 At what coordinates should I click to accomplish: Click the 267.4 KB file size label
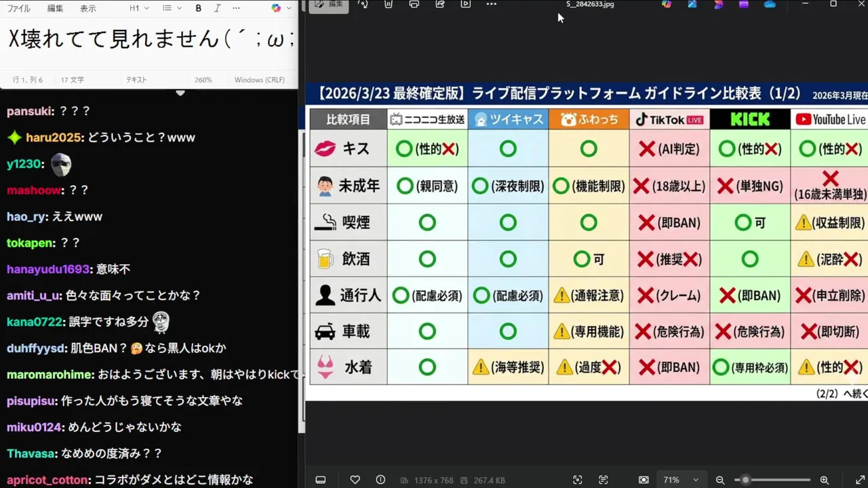[489, 480]
